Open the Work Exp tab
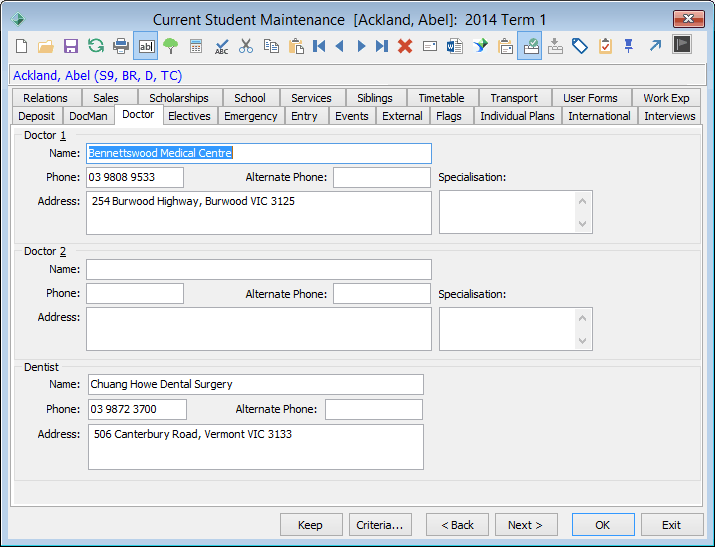 (x=666, y=98)
